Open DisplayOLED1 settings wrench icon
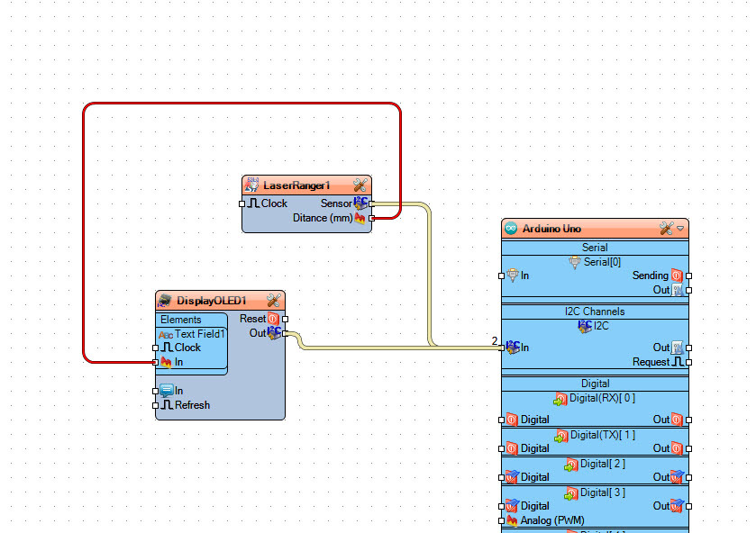756x533 pixels. click(273, 300)
